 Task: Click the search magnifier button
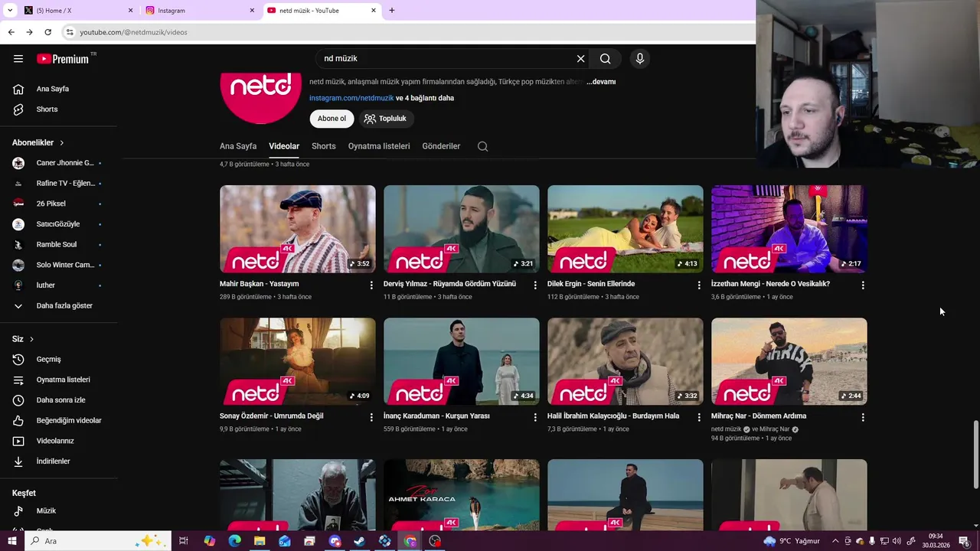[605, 59]
